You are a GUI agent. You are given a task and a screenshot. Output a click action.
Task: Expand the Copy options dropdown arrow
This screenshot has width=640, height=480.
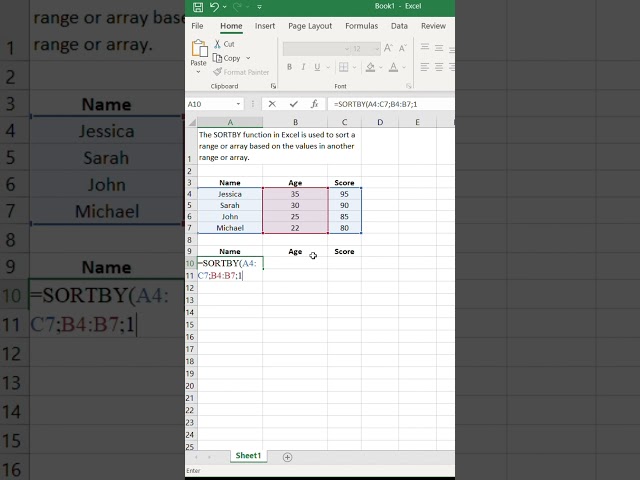248,58
